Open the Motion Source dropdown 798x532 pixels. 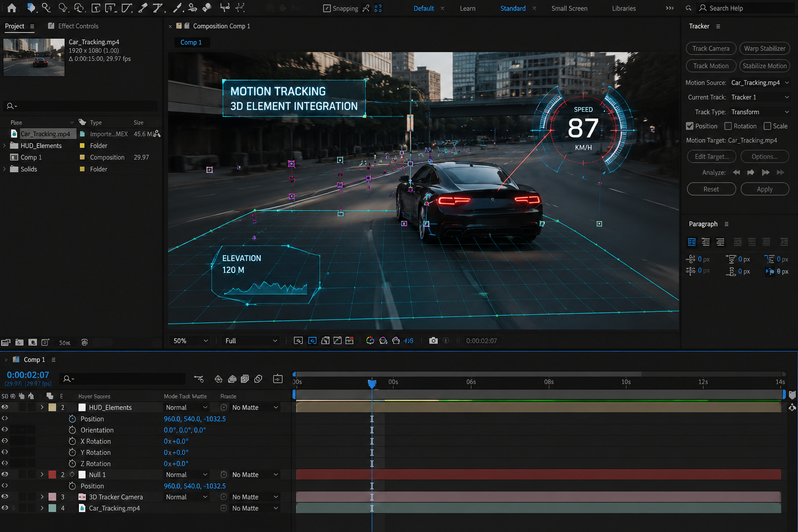[760, 83]
